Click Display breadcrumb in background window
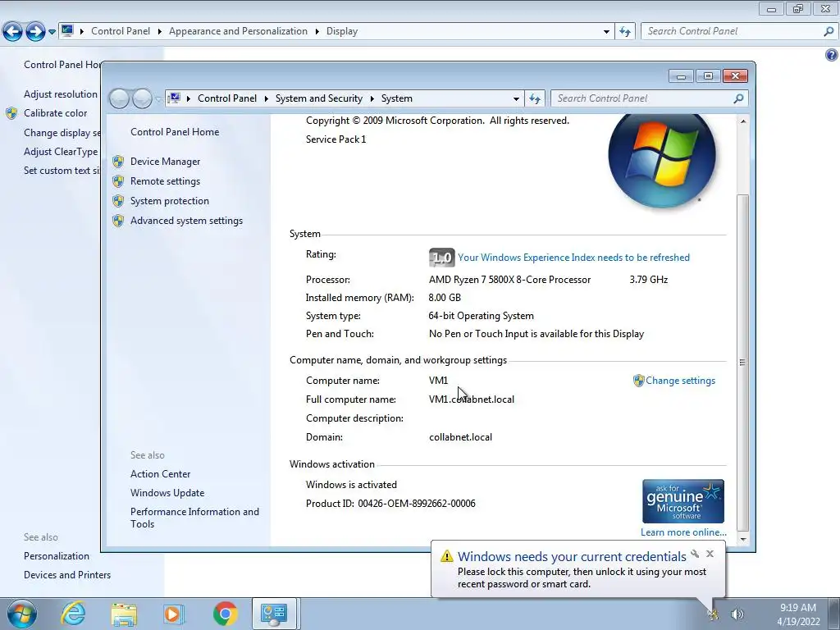The height and width of the screenshot is (630, 840). click(342, 31)
